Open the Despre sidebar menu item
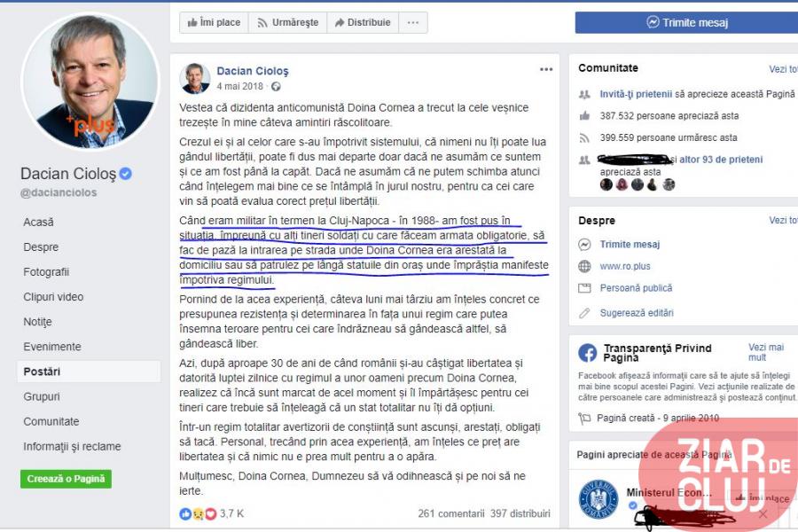This screenshot has height=532, width=798. click(41, 246)
